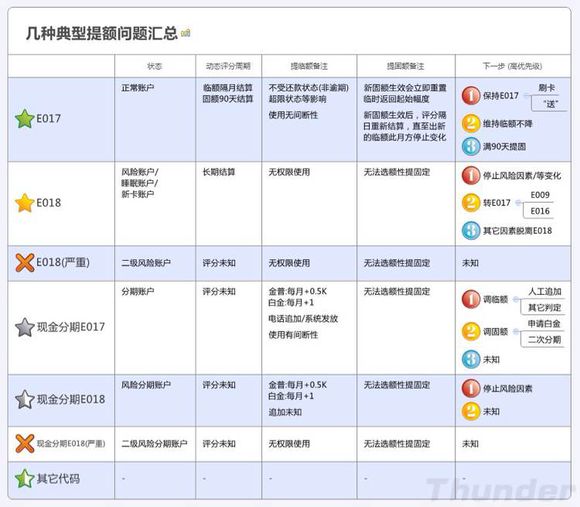
Task: Click the 人工追加 branch beside 调临额
Action: coord(545,291)
